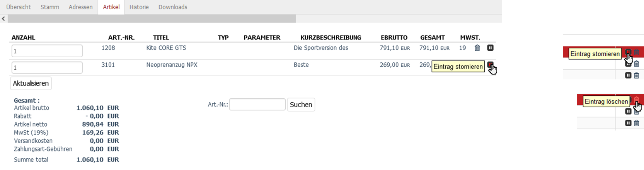
Task: Go to the Adressen tab
Action: point(80,7)
